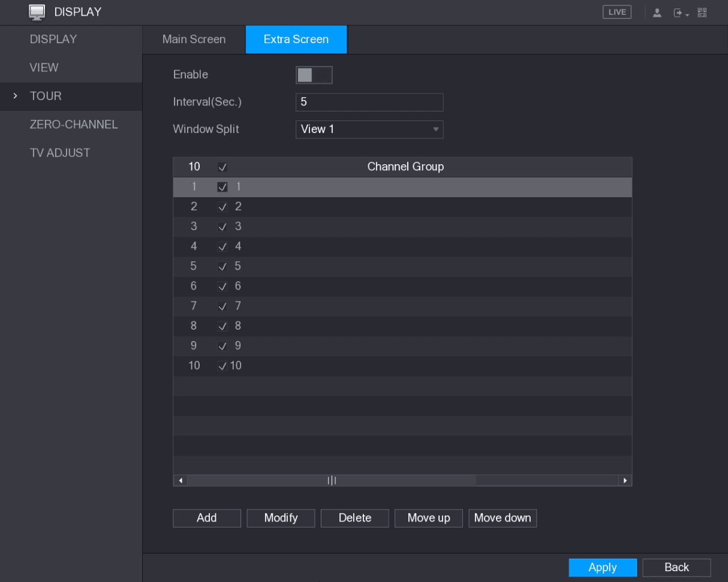728x582 pixels.
Task: Uncheck channel group 9 checkbox
Action: pos(222,346)
